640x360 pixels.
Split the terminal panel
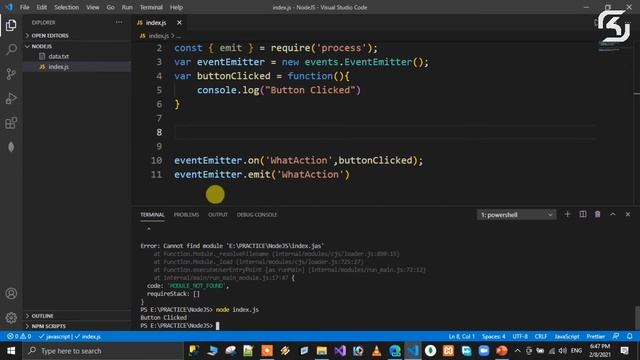(583, 214)
